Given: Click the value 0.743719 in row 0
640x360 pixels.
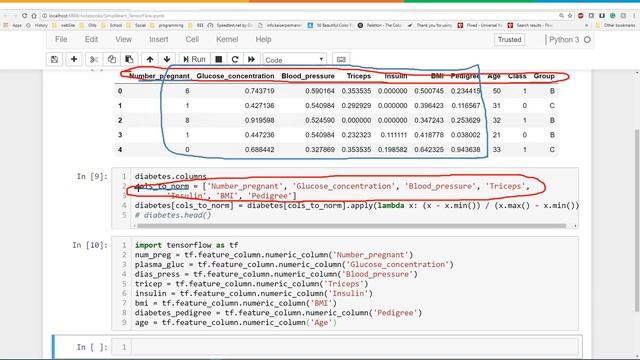Looking at the screenshot, I should click(260, 91).
